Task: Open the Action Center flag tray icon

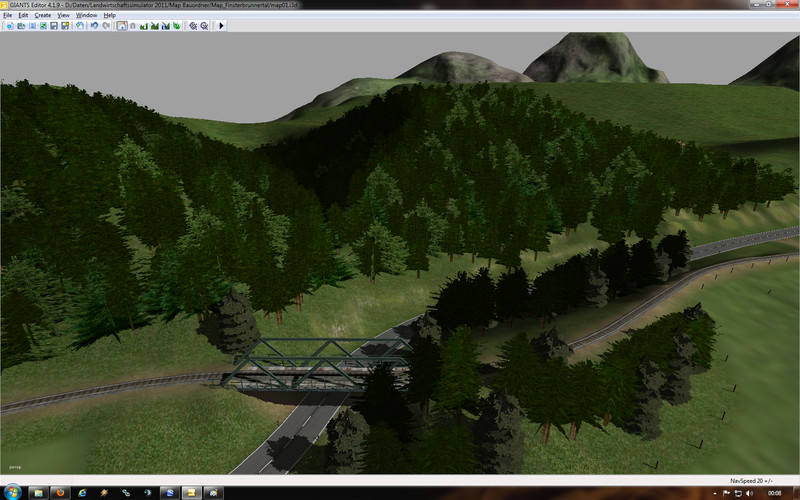Action: pos(727,493)
